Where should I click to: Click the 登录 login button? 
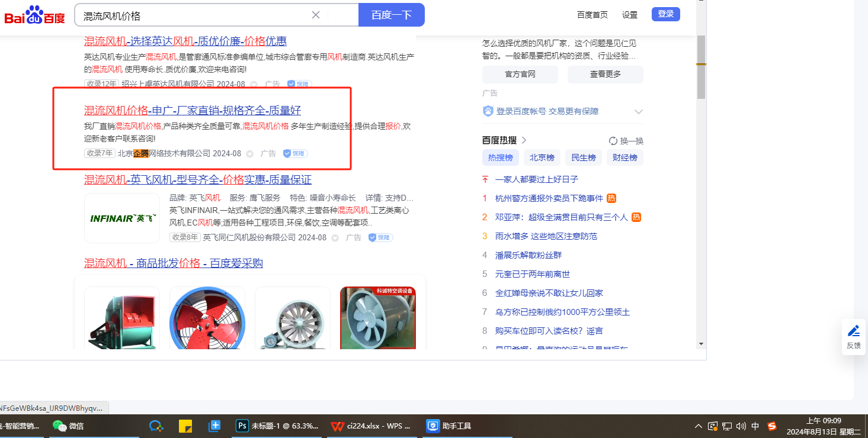tap(666, 14)
